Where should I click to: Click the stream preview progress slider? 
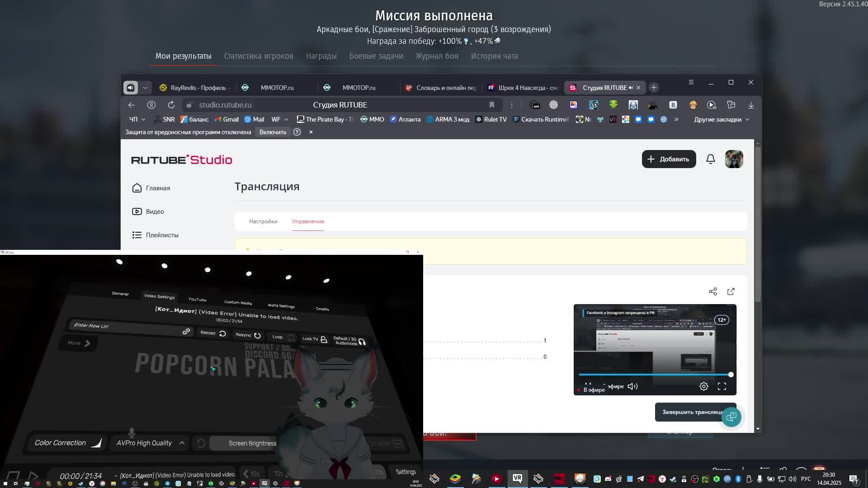coord(654,375)
